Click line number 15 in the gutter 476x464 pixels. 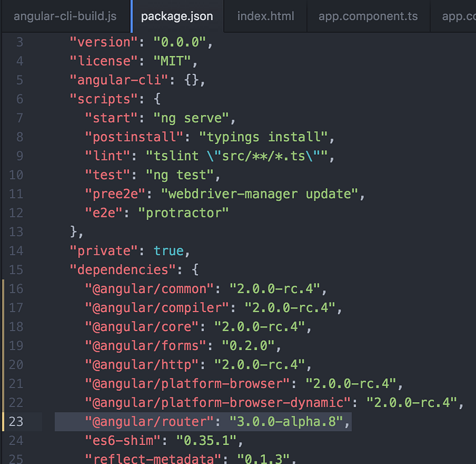(x=16, y=270)
